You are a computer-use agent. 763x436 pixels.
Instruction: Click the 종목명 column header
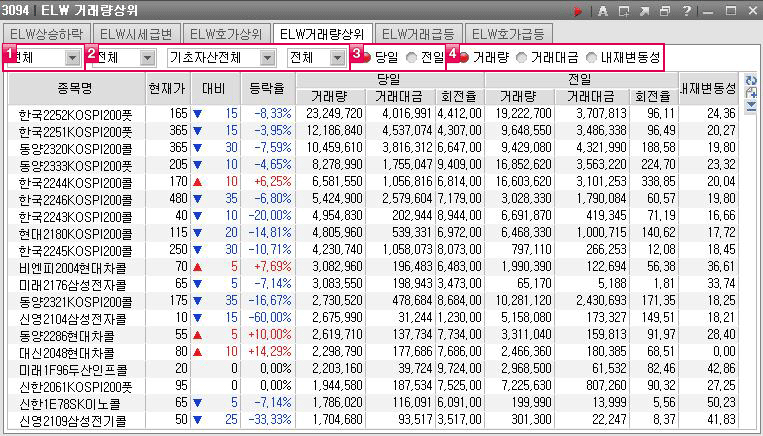[x=77, y=88]
